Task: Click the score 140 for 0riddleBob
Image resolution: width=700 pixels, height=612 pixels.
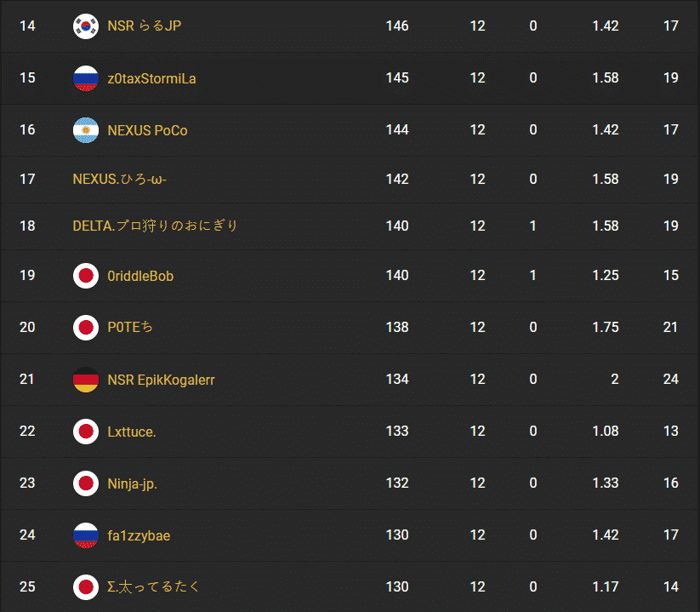Action: tap(397, 275)
